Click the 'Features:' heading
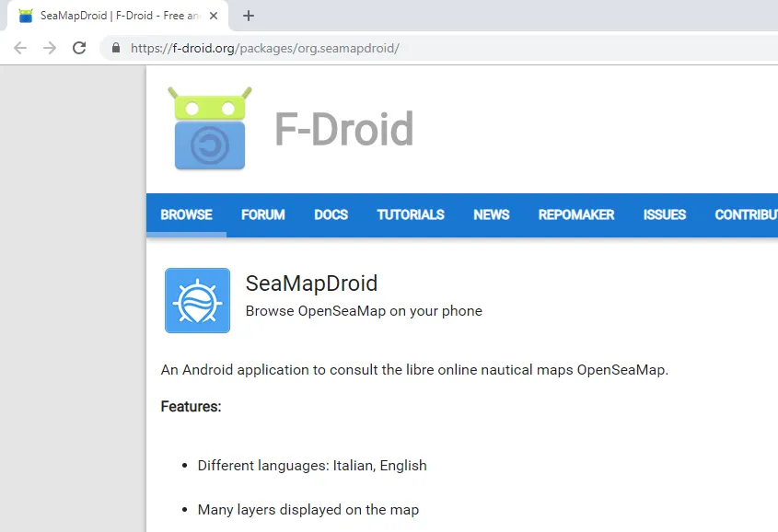 pos(191,407)
